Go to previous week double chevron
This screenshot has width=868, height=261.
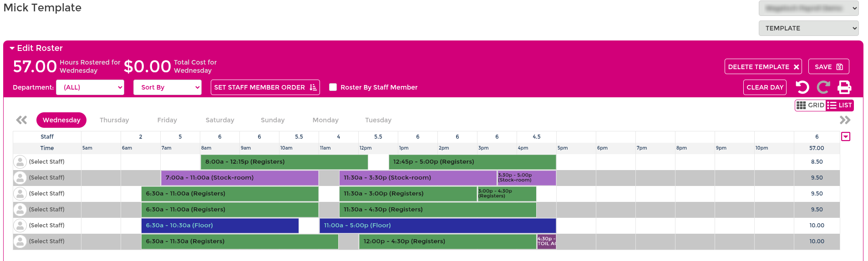pyautogui.click(x=21, y=120)
